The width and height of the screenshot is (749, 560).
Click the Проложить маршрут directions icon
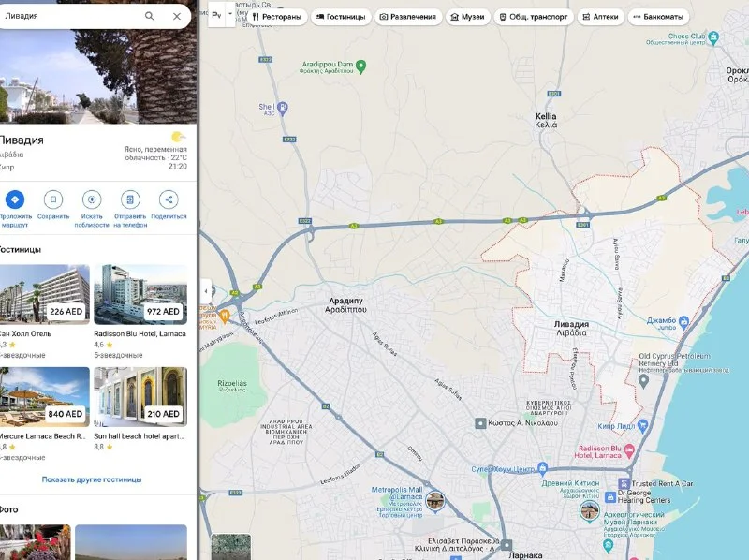point(15,199)
